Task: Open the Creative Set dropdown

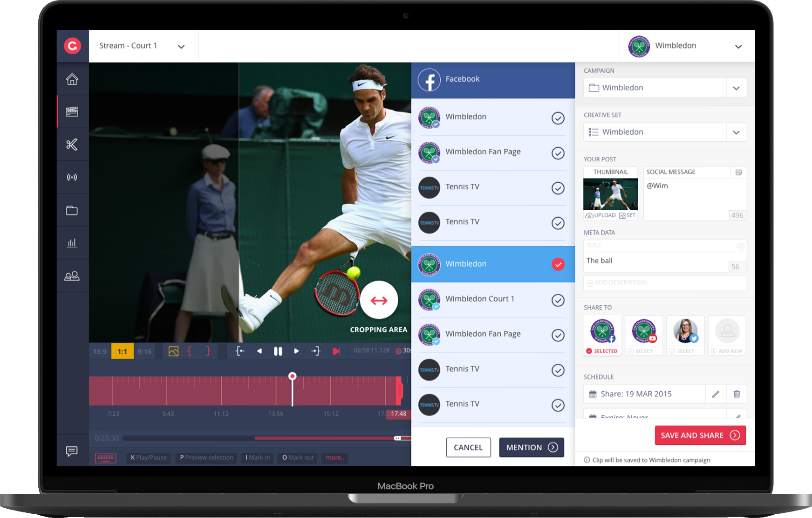Action: point(736,132)
